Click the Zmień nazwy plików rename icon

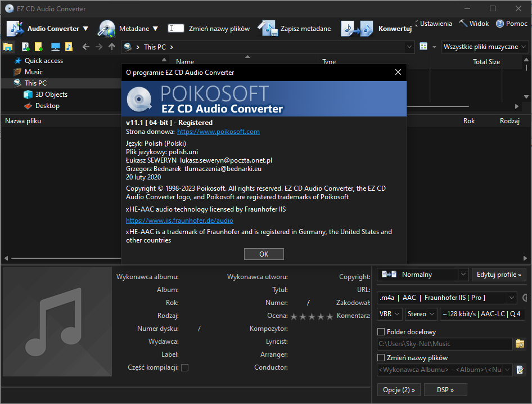[176, 28]
